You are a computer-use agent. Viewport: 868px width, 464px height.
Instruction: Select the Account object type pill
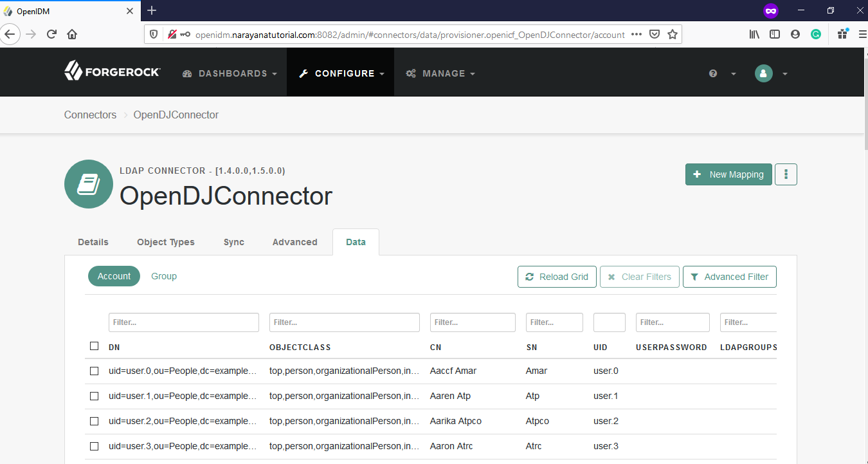click(114, 276)
